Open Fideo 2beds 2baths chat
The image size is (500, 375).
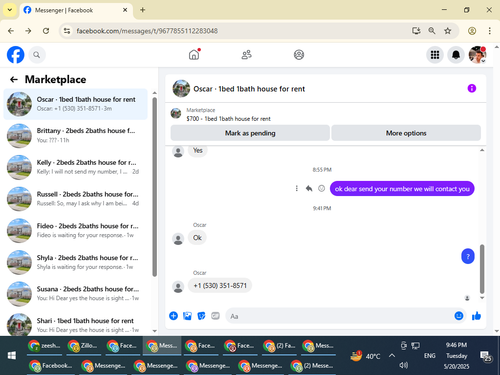(75, 230)
